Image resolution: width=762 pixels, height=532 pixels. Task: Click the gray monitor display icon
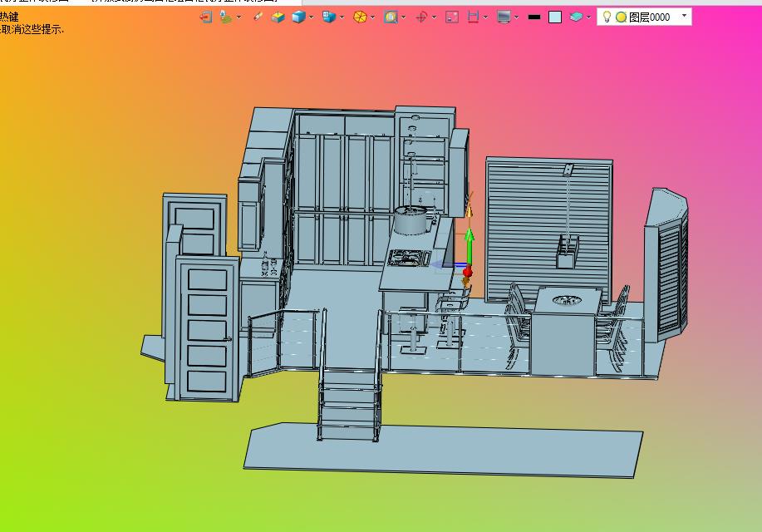coord(504,17)
